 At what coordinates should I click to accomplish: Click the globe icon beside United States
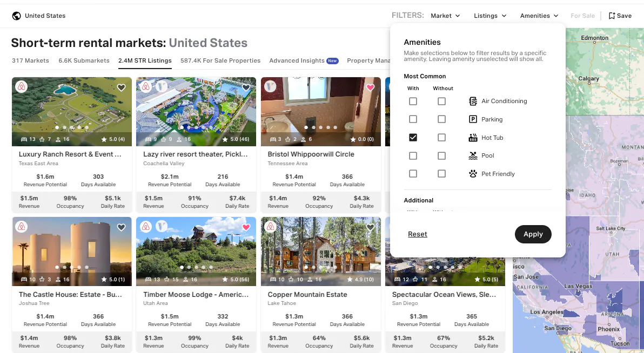pyautogui.click(x=16, y=16)
